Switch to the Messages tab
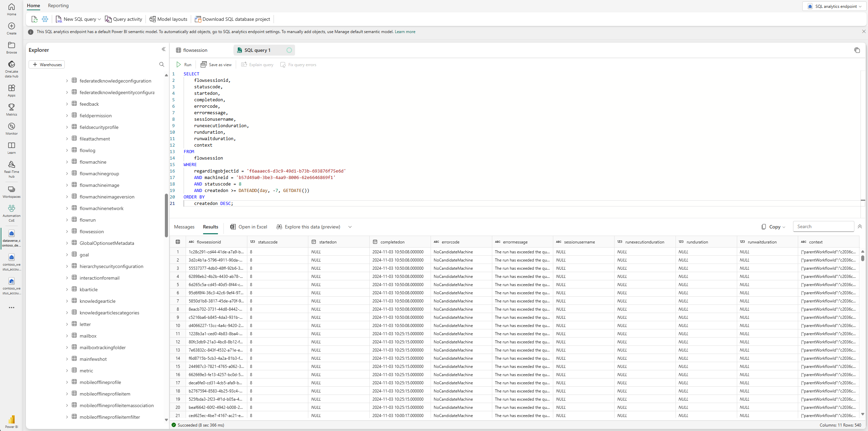 (184, 227)
